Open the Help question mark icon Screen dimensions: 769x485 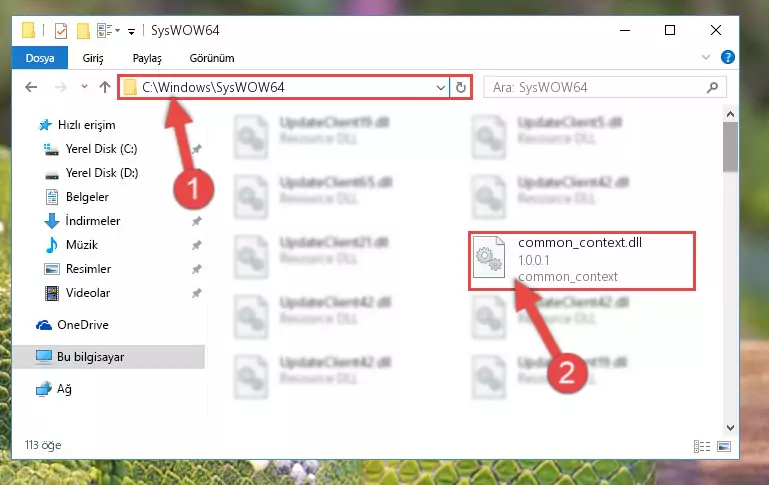[727, 57]
